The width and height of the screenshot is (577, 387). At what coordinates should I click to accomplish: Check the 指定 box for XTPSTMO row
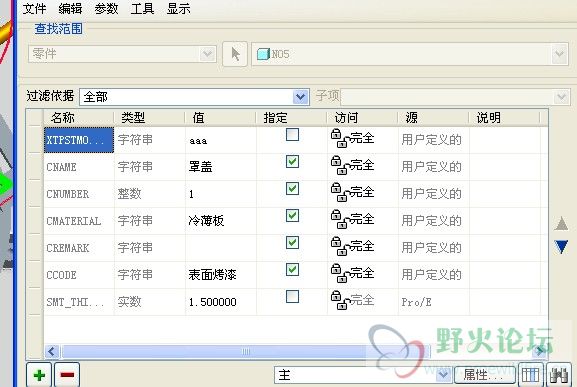point(292,135)
